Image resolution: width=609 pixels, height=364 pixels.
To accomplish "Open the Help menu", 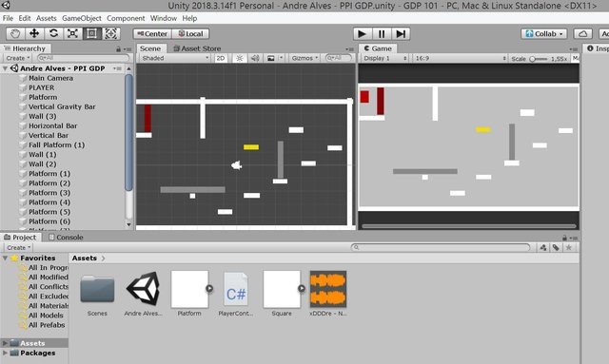I will pos(189,18).
